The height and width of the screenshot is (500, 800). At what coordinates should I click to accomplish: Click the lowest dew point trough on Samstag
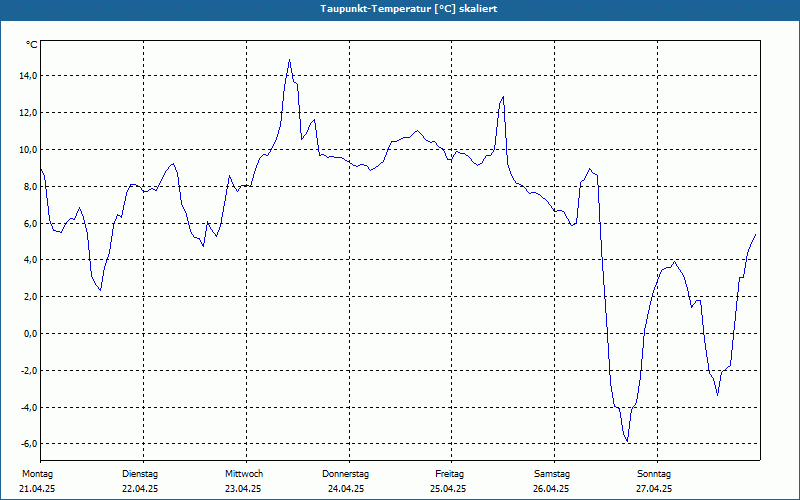[627, 441]
